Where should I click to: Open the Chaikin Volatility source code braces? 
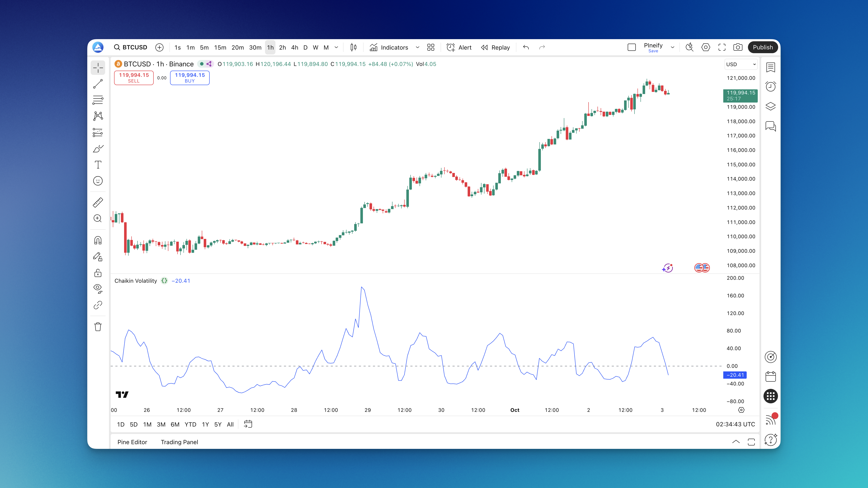164,281
